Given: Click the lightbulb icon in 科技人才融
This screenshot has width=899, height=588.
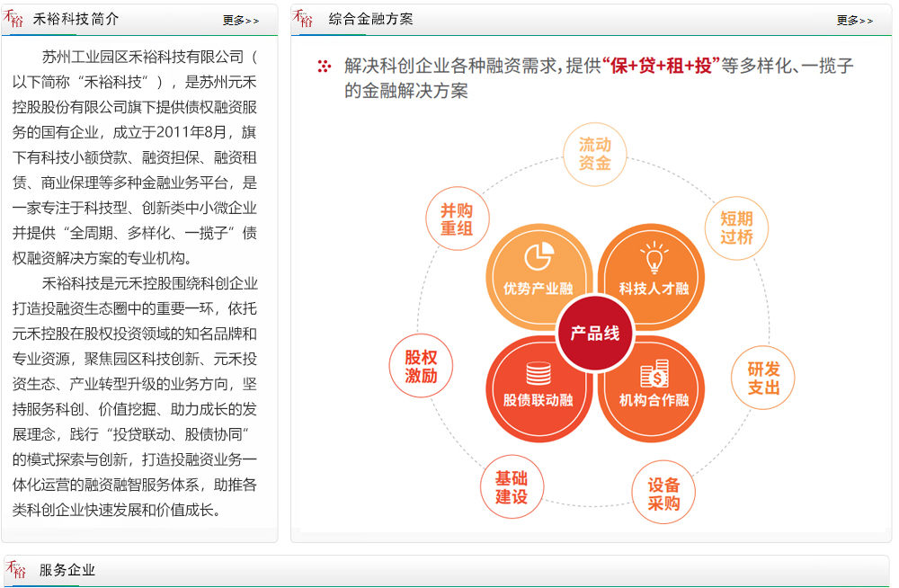Looking at the screenshot, I should click(654, 257).
